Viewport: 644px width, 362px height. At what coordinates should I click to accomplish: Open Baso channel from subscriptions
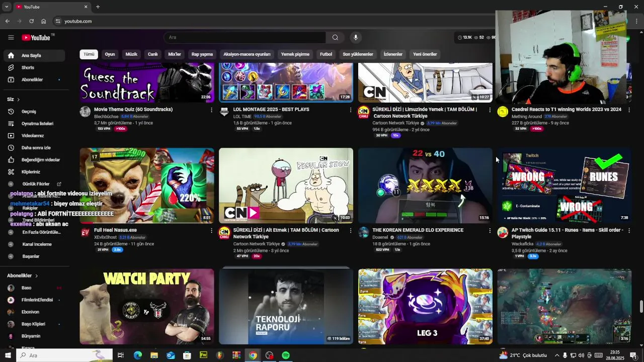(34, 288)
